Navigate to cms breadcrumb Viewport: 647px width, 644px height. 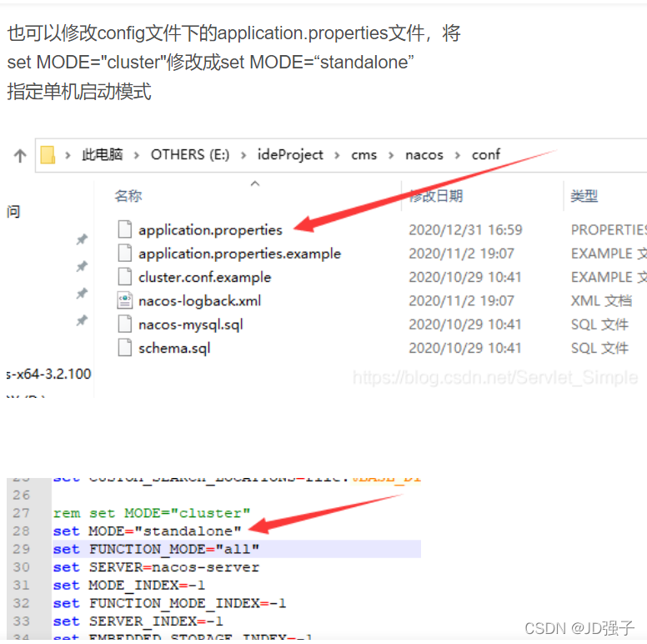point(364,155)
